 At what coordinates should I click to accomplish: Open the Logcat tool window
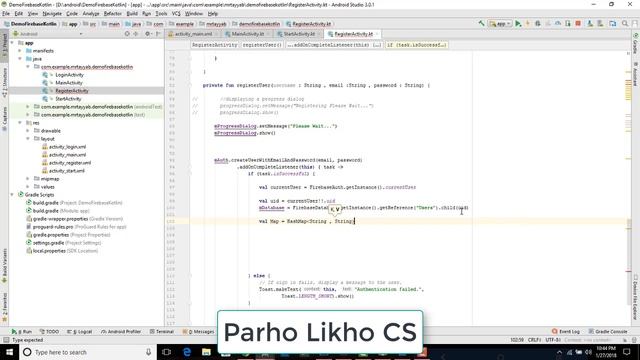click(80, 332)
